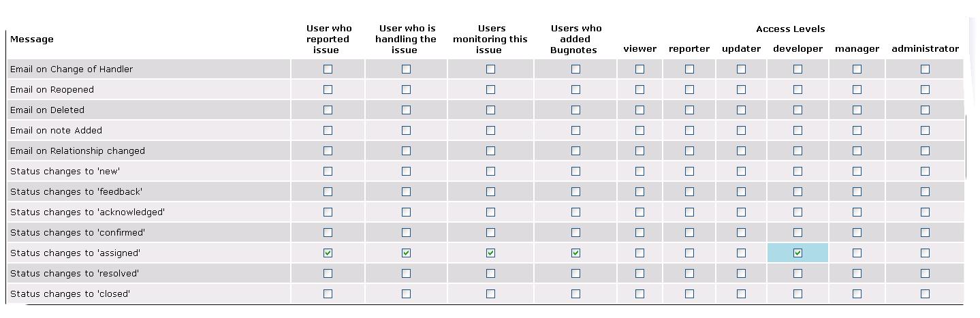Enable developer box for Status changes to 'acknowledged'
This screenshot has height=318, width=980.
[797, 212]
